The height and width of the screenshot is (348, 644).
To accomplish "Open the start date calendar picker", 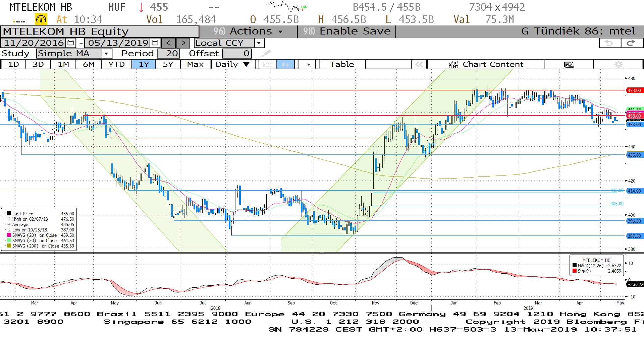I will 71,43.
